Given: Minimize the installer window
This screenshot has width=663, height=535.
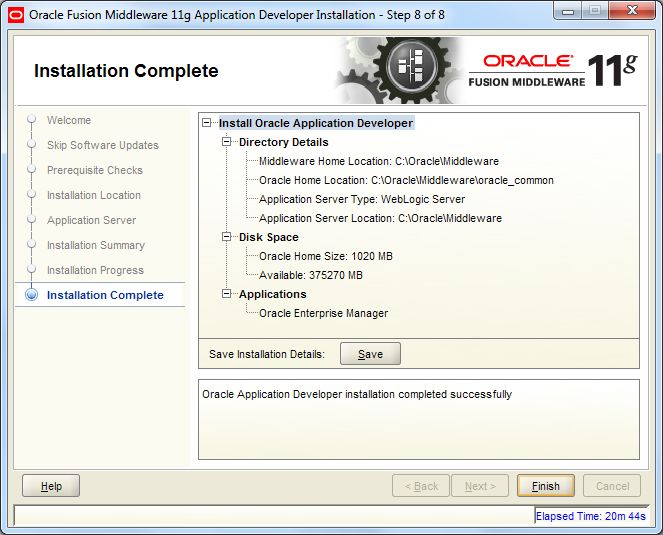Looking at the screenshot, I should pyautogui.click(x=568, y=11).
